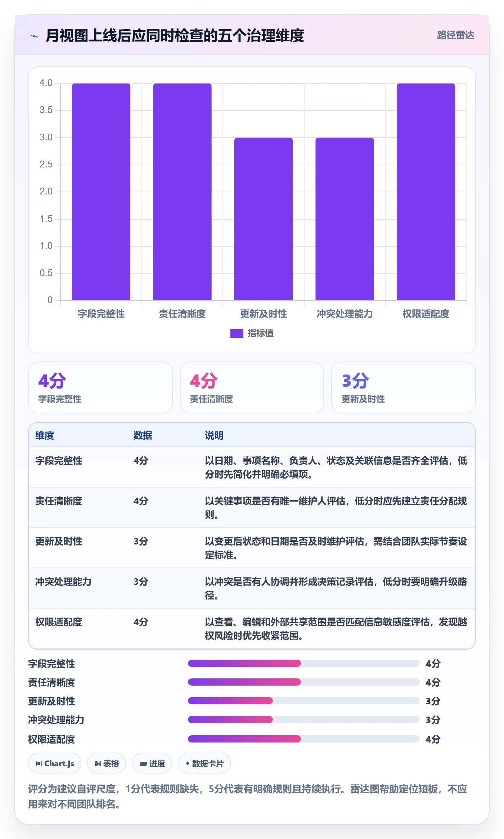Click the 说明 table column header
This screenshot has height=839, width=504.
(x=214, y=435)
